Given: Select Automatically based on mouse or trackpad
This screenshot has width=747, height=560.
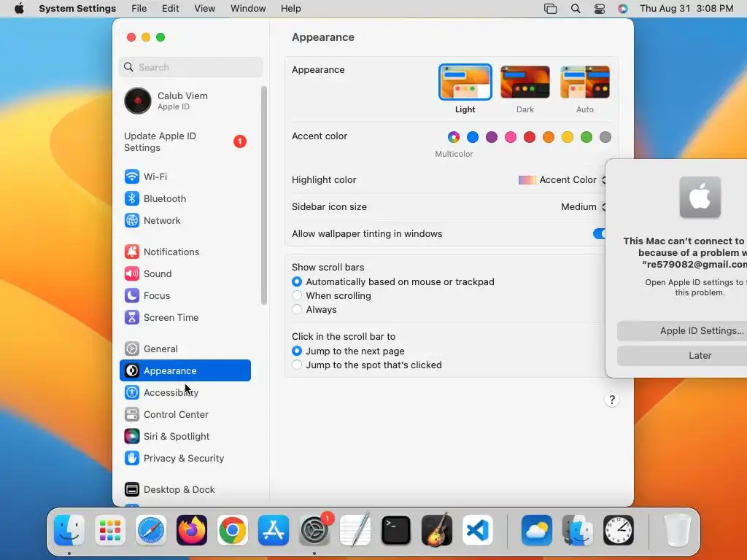Looking at the screenshot, I should [x=297, y=282].
